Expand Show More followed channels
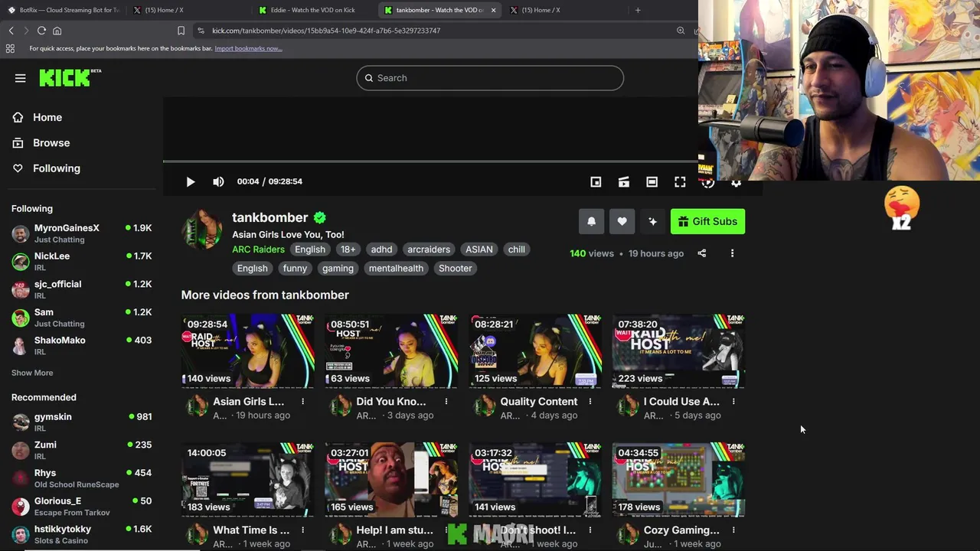Viewport: 980px width, 551px height. pos(32,373)
